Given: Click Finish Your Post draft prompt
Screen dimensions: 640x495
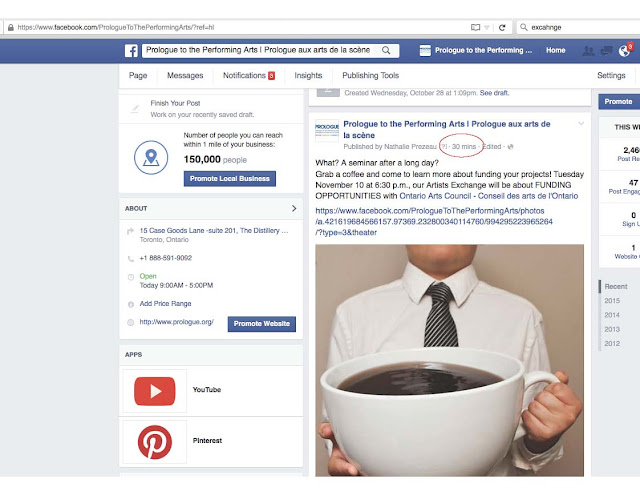Looking at the screenshot, I should [x=211, y=109].
